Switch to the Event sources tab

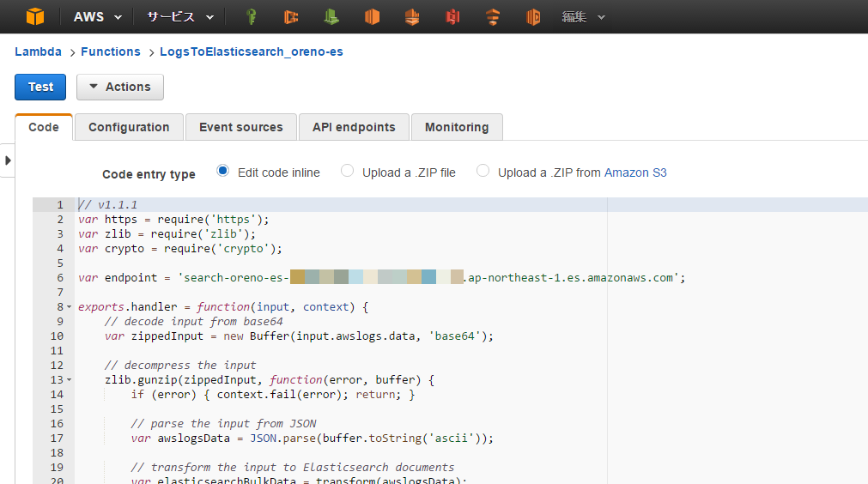(240, 127)
